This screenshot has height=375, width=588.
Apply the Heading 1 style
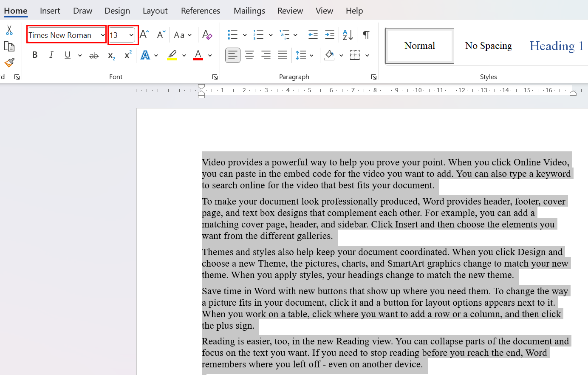(x=556, y=46)
